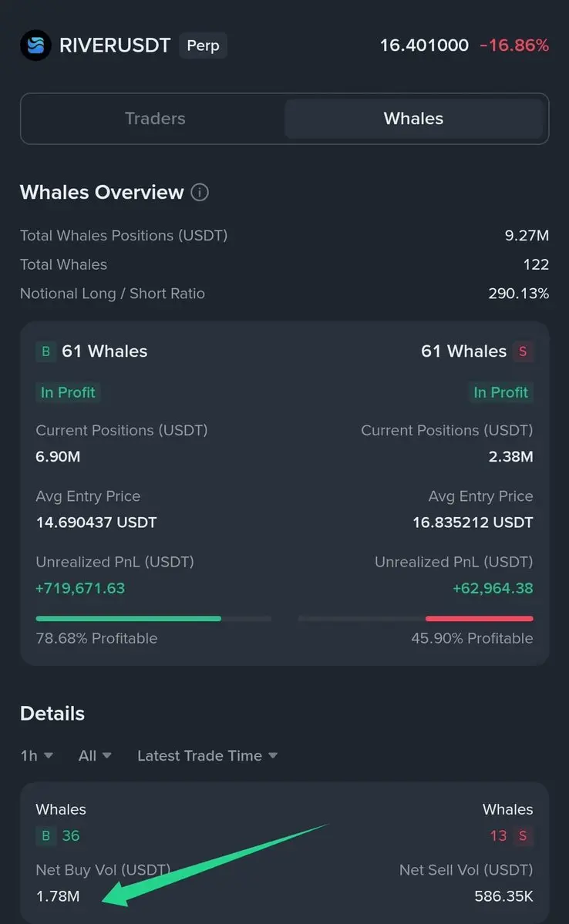Click the 1.78M Net Buy Vol value
Image resolution: width=569 pixels, height=924 pixels.
pyautogui.click(x=58, y=897)
